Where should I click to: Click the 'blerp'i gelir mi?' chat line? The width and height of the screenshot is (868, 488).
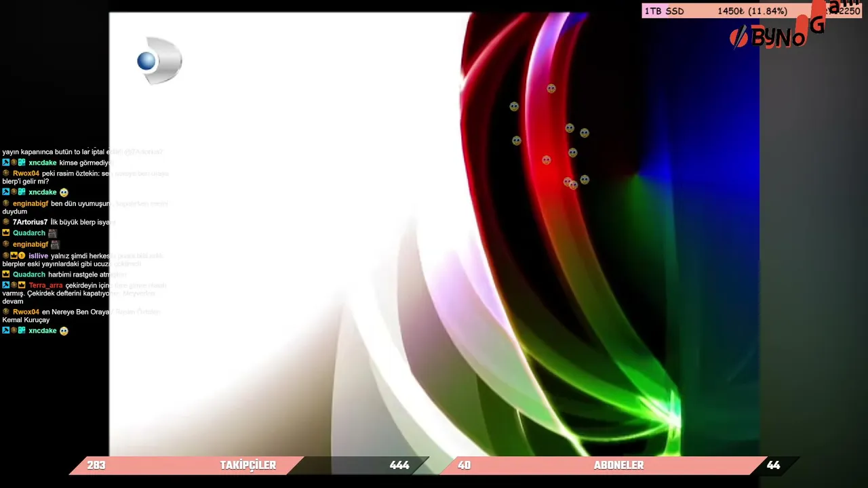pos(26,182)
